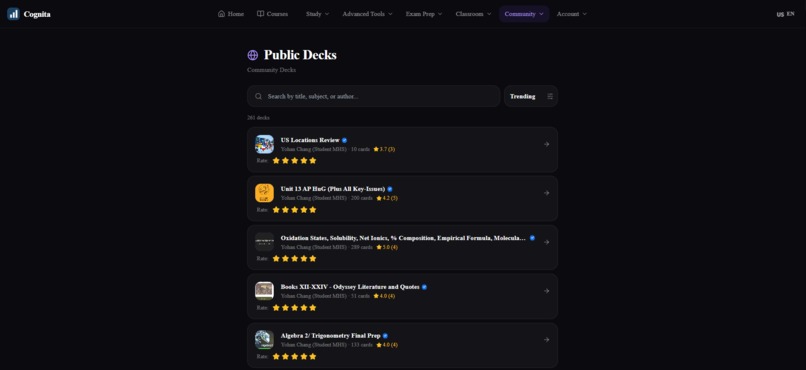Focus the search by title field
The image size is (806, 370).
374,96
